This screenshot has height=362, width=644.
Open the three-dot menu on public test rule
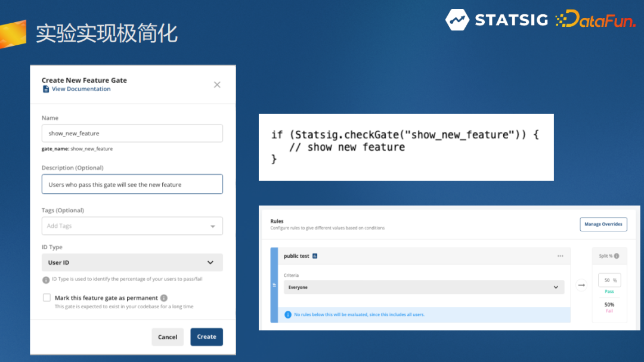[x=560, y=256]
